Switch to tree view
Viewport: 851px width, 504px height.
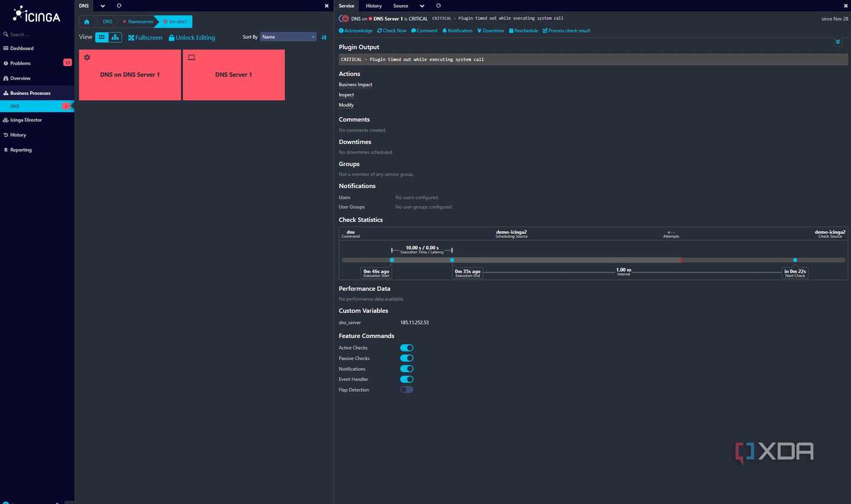[x=115, y=38]
